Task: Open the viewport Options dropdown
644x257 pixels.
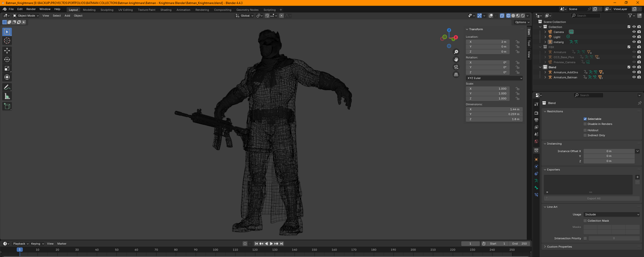Action: (x=522, y=22)
